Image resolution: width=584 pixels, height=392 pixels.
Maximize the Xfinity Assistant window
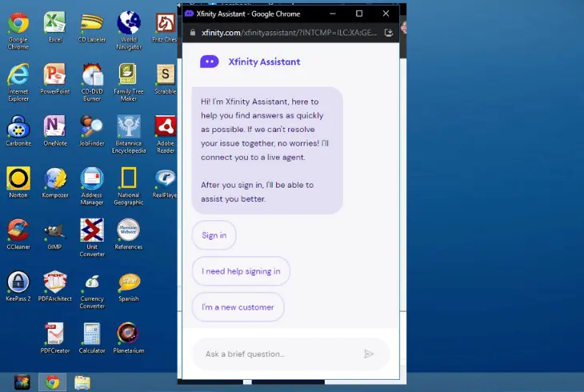click(359, 14)
